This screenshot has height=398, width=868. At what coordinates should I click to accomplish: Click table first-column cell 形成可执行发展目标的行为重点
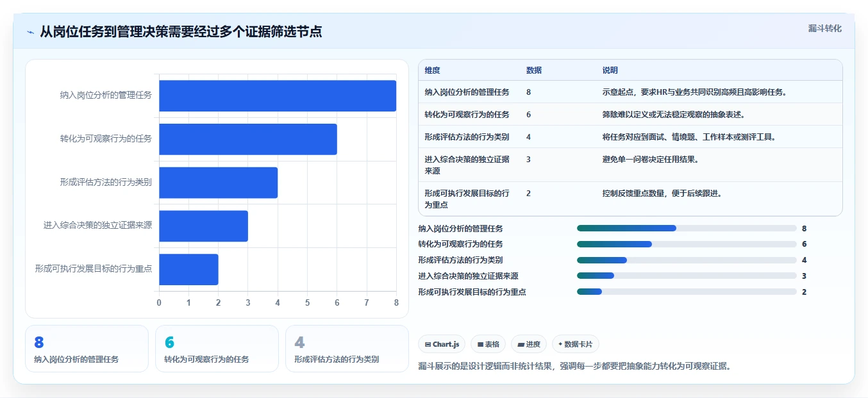point(467,199)
